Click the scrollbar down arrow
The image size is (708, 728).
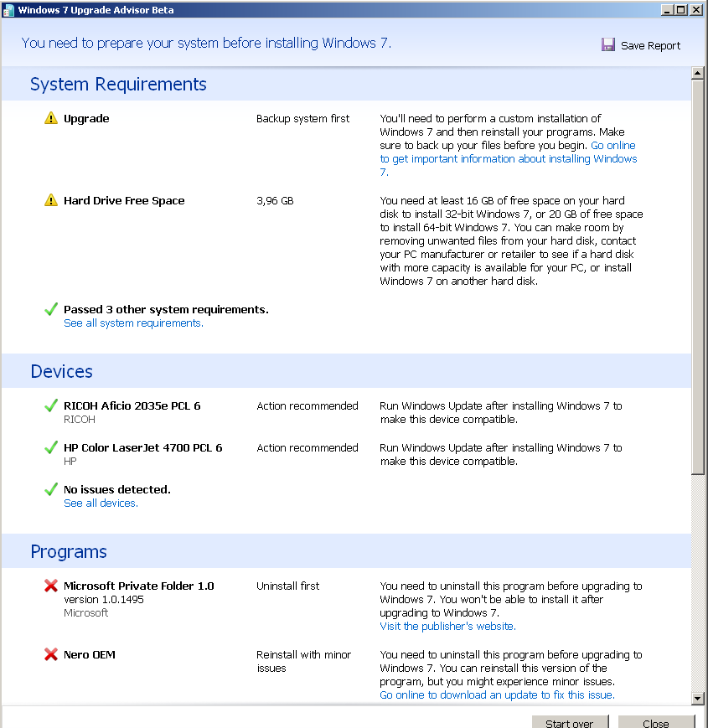[698, 698]
